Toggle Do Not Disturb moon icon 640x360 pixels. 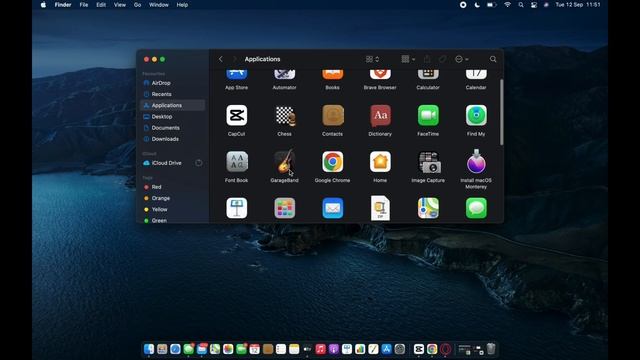tap(477, 5)
